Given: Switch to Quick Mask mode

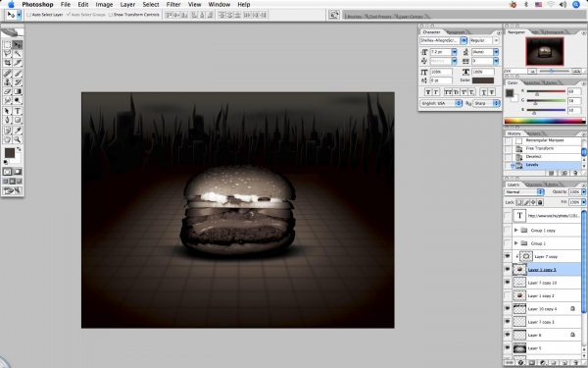Looking at the screenshot, I should click(x=18, y=172).
